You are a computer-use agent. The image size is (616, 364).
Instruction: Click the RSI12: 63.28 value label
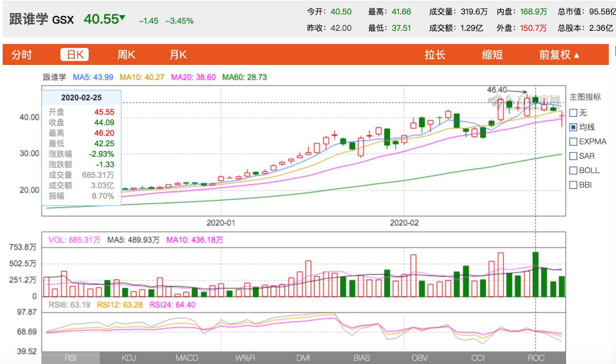[120, 305]
